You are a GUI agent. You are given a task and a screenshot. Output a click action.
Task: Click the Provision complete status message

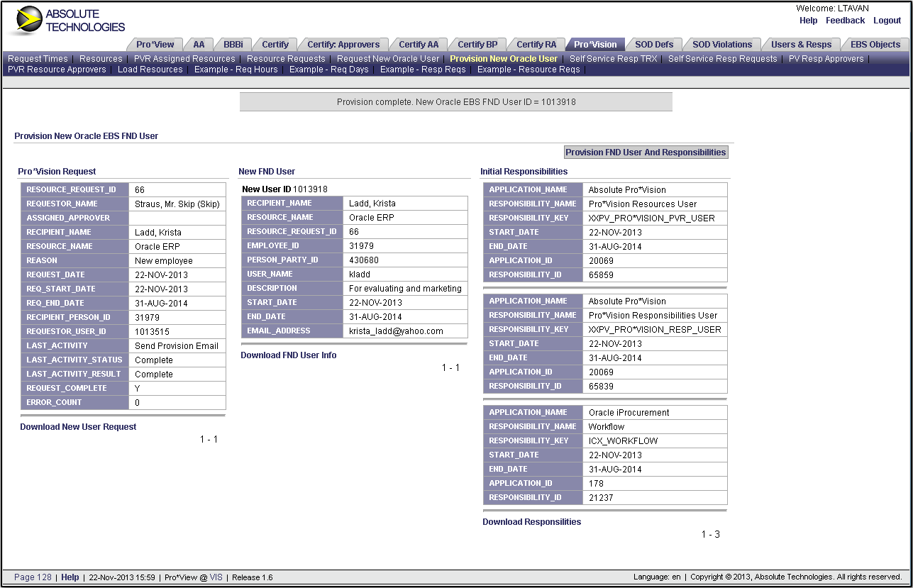pyautogui.click(x=456, y=102)
